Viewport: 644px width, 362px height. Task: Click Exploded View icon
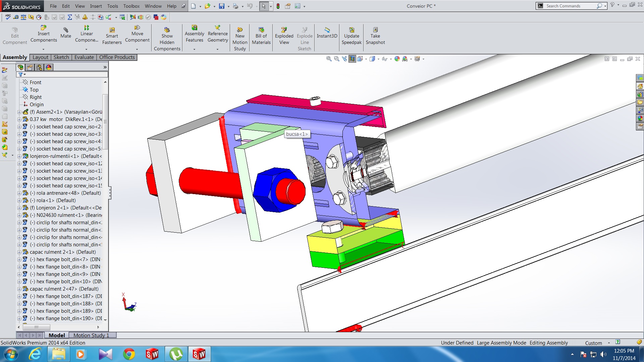[x=284, y=36]
